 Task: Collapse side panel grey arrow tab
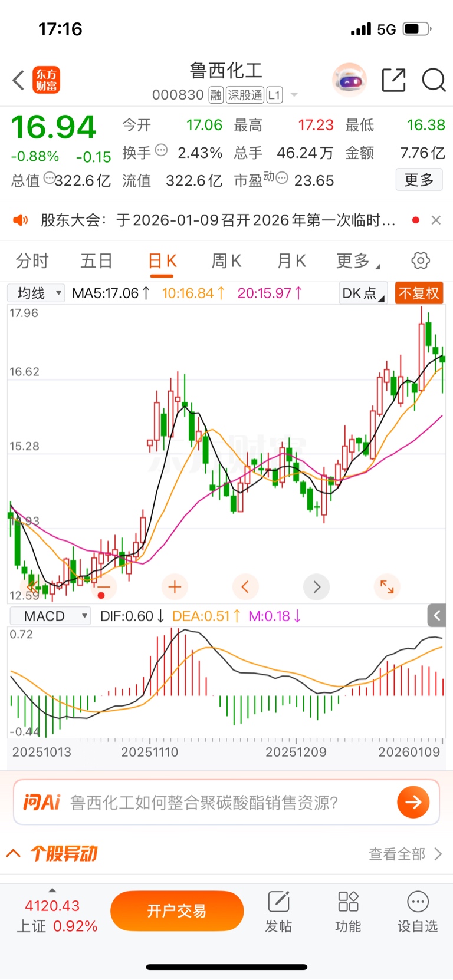click(436, 616)
